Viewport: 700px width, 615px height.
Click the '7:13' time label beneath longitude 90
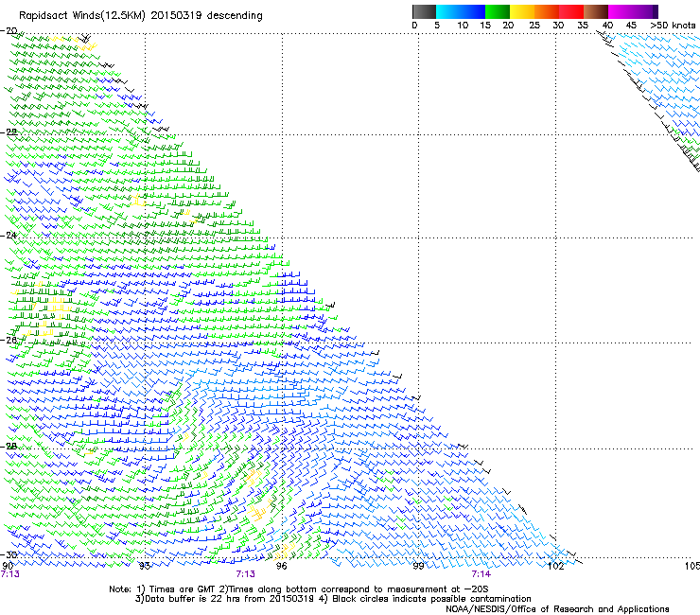pos(10,574)
